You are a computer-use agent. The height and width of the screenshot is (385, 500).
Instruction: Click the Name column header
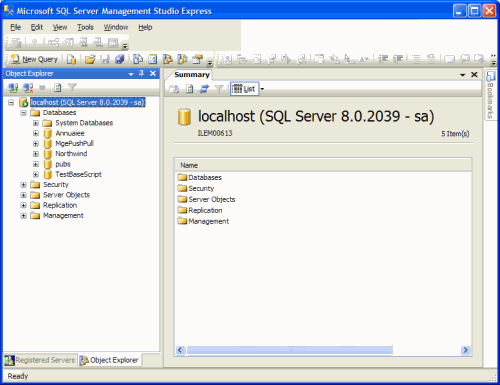click(323, 165)
